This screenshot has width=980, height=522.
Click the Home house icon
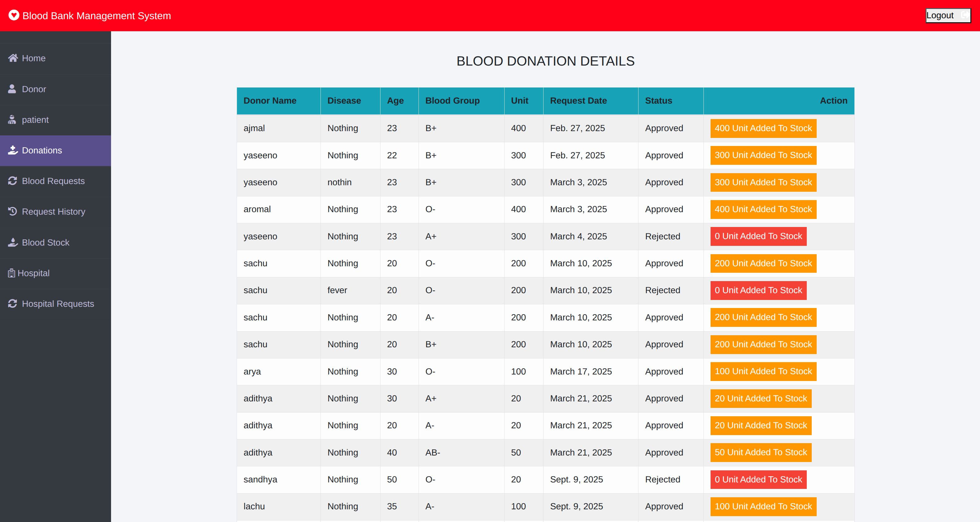click(x=13, y=58)
